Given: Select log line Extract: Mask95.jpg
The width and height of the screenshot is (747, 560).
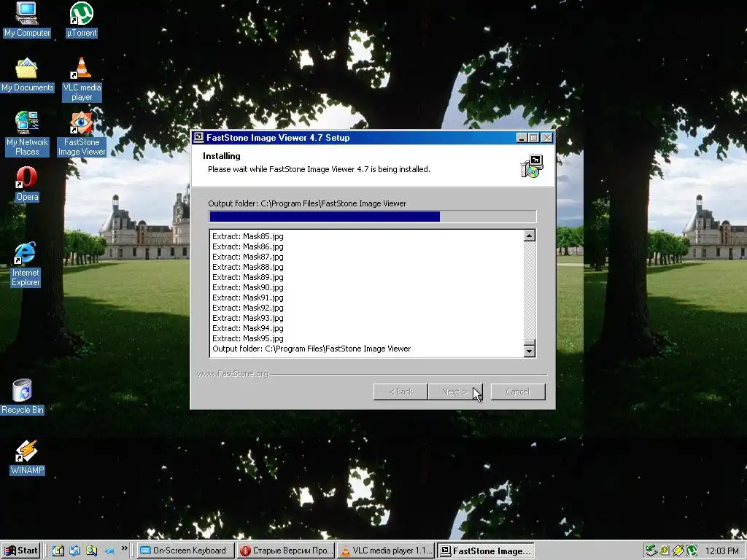Looking at the screenshot, I should click(248, 338).
